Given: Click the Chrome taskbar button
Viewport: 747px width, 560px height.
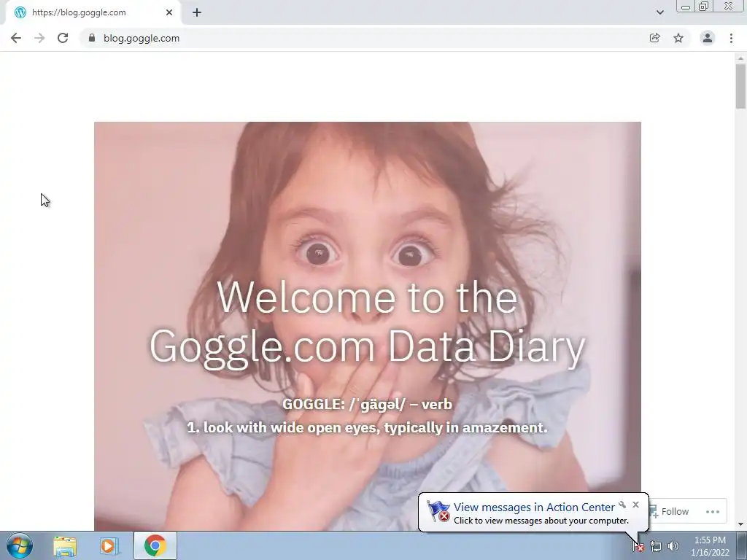Looking at the screenshot, I should (x=155, y=545).
